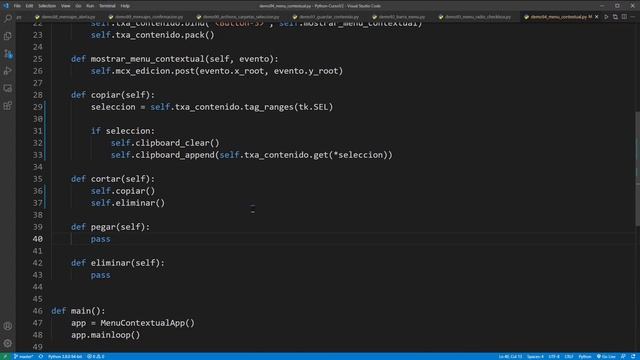Viewport: 640px width, 360px height.
Task: Open the Search view in the activity bar
Action: 7,18
